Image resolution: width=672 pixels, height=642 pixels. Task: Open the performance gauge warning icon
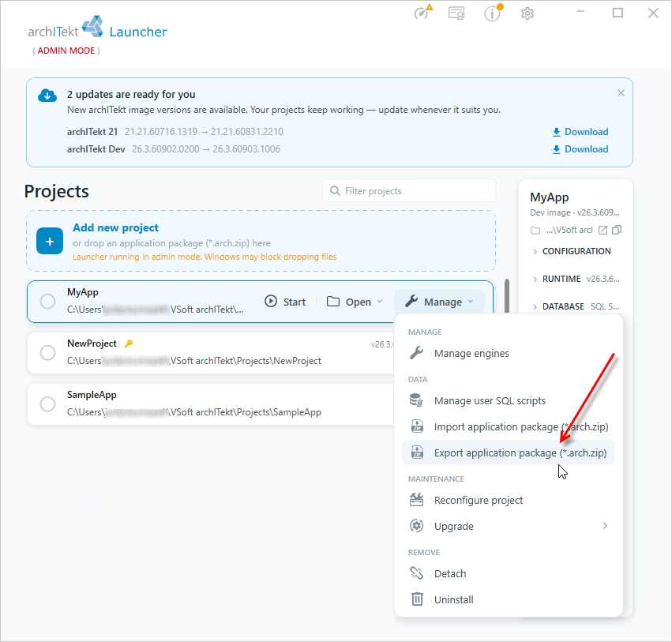423,13
